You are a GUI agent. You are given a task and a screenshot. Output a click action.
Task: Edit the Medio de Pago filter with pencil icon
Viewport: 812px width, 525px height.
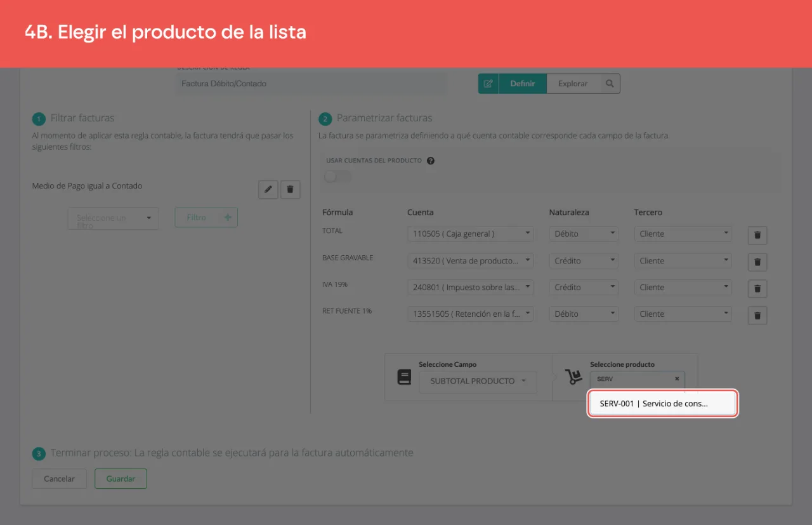point(268,189)
